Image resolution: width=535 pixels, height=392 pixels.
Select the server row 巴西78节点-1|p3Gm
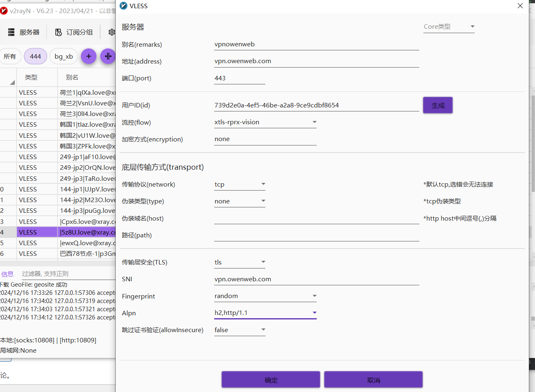(x=58, y=254)
